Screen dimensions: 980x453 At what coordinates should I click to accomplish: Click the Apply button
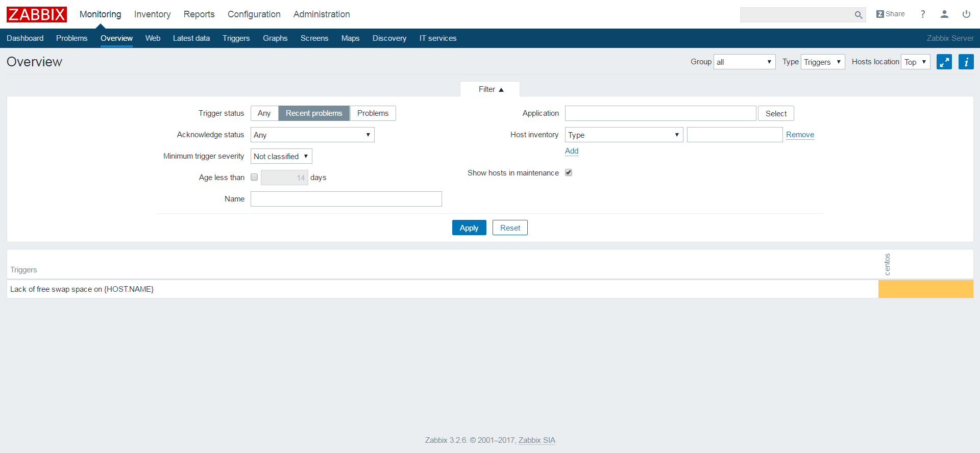469,228
